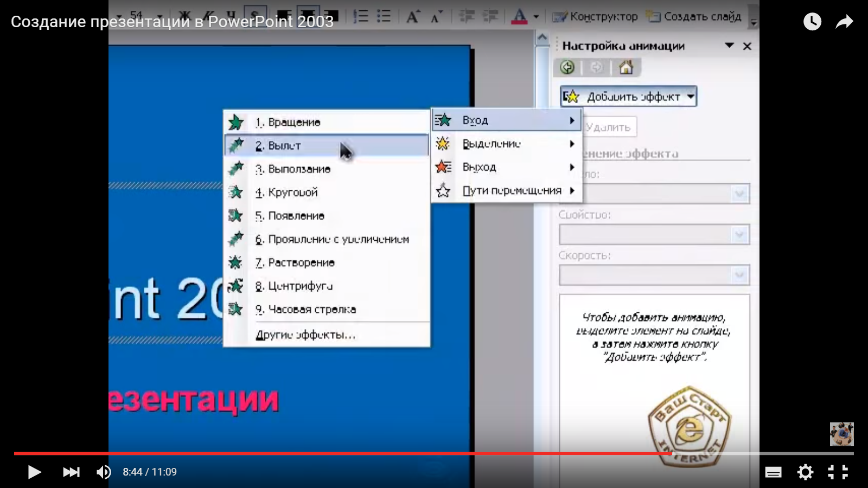Click the numbered list toolbar icon
This screenshot has height=488, width=868.
pyautogui.click(x=361, y=16)
